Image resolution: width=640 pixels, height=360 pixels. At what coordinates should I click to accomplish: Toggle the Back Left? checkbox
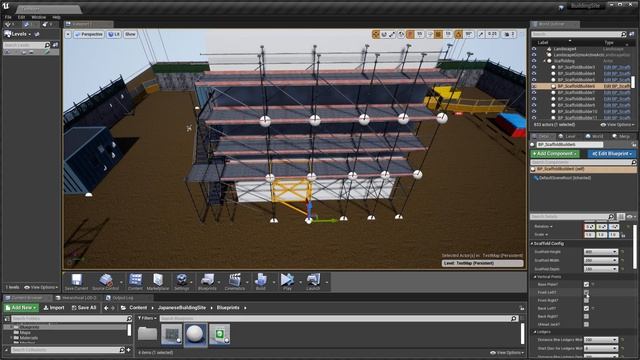(586, 308)
